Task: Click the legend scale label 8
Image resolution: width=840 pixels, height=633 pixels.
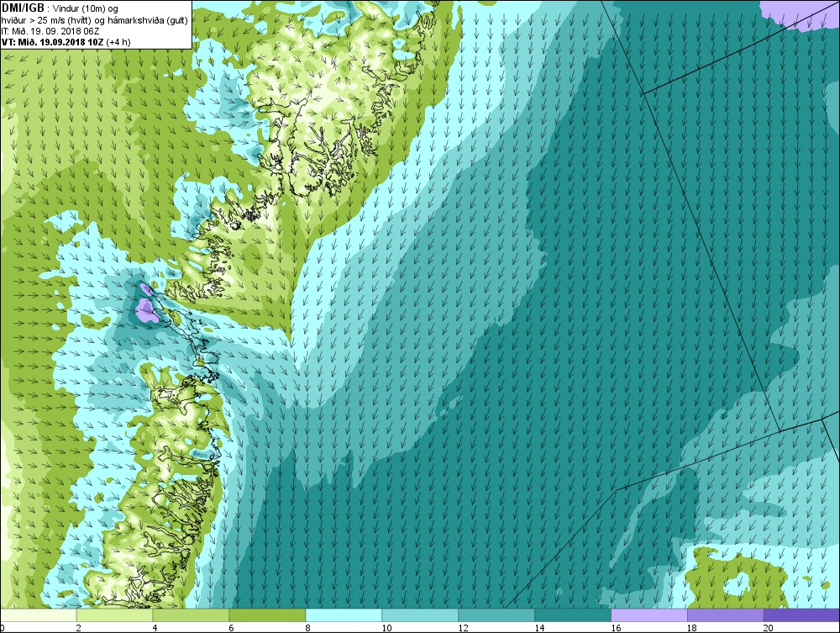Action: [308, 628]
